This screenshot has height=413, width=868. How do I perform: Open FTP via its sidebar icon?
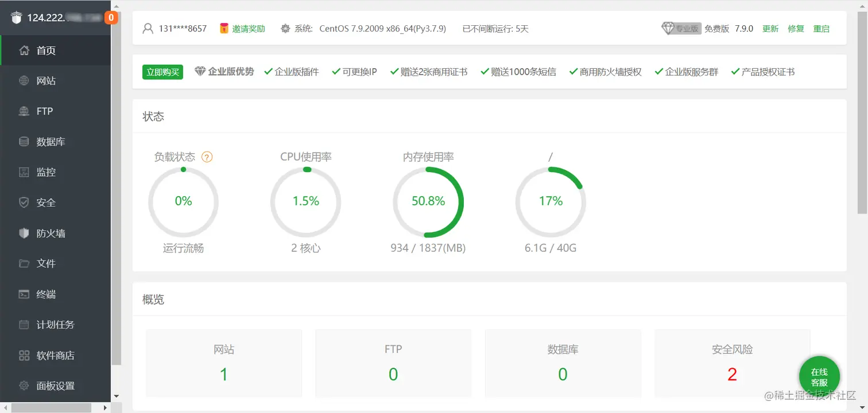[24, 111]
